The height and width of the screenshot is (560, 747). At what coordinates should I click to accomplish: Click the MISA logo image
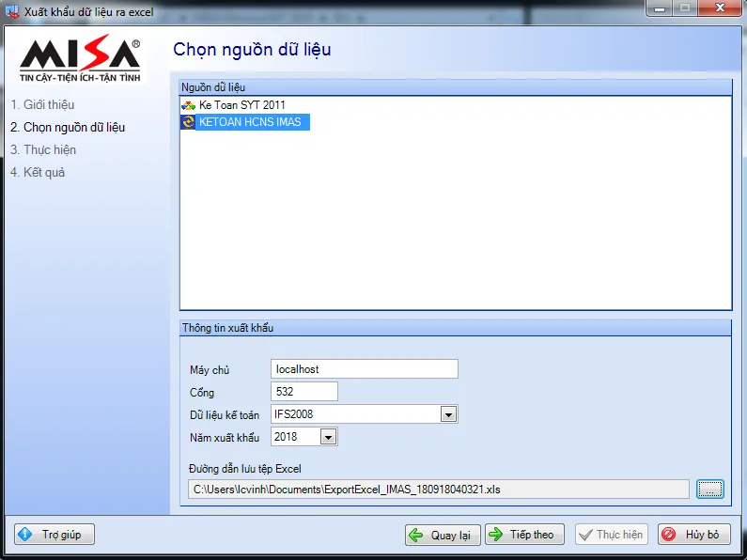[x=81, y=60]
